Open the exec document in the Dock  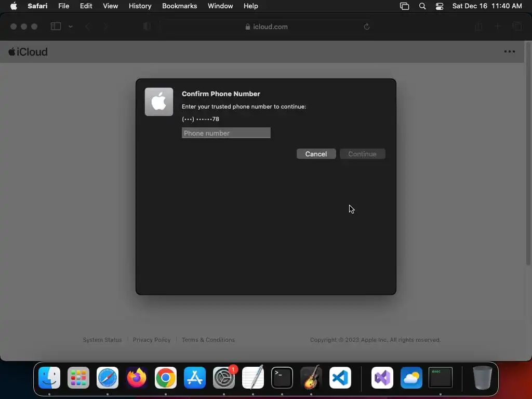click(x=441, y=378)
